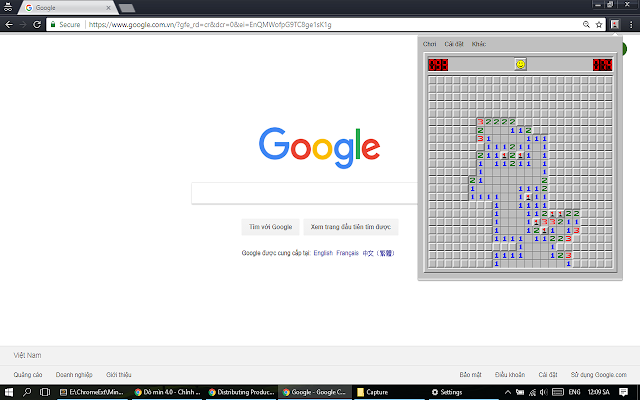Viewport: 640px width, 400px height.
Task: Go back with the browser Back arrow
Action: click(x=9, y=24)
